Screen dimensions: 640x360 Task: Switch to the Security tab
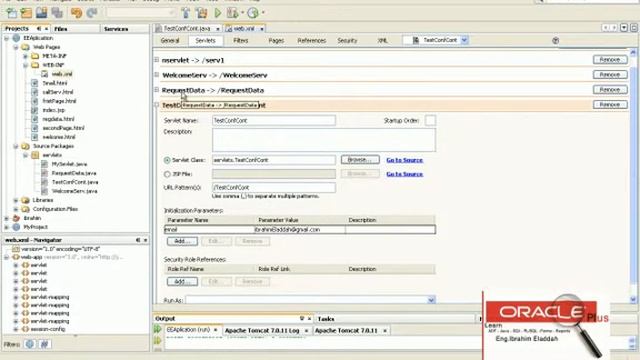[x=347, y=40]
